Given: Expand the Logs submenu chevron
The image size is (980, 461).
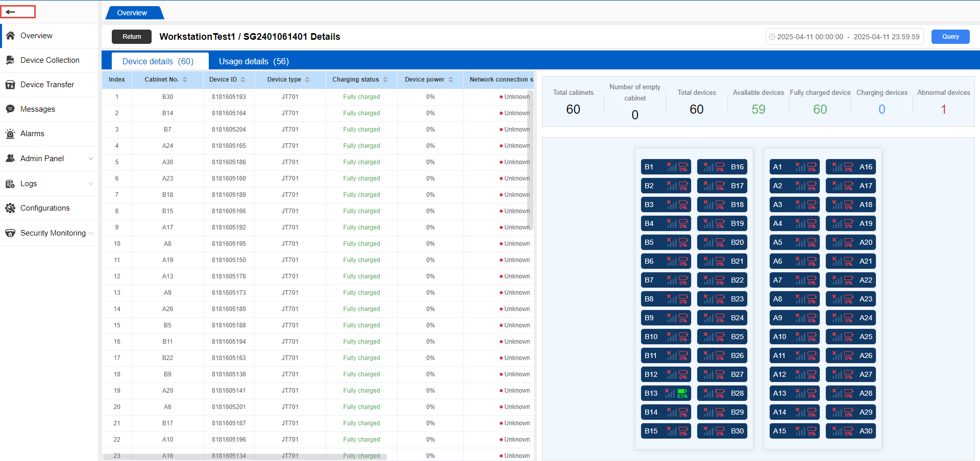Looking at the screenshot, I should (91, 184).
